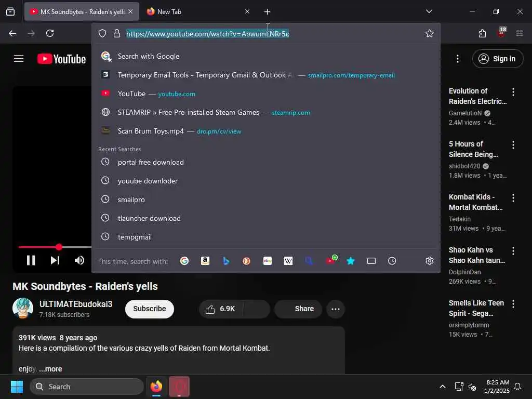Search history with the clock icon
Screen dimensions: 532x399
(x=392, y=261)
